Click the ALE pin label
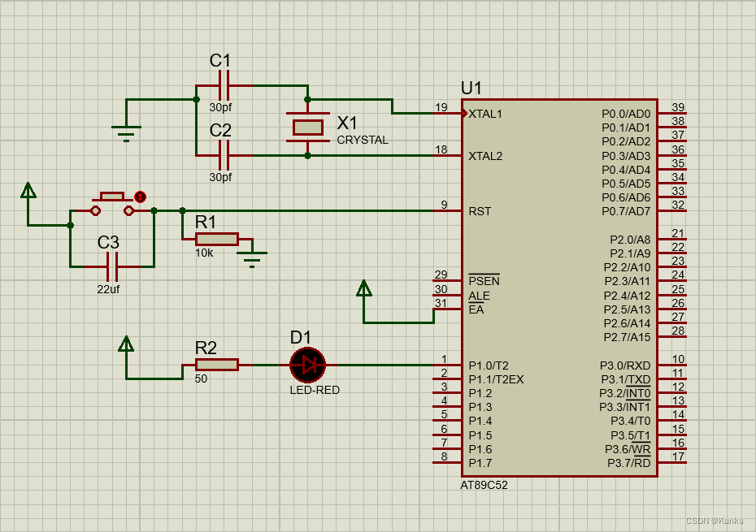The width and height of the screenshot is (756, 532). click(480, 296)
